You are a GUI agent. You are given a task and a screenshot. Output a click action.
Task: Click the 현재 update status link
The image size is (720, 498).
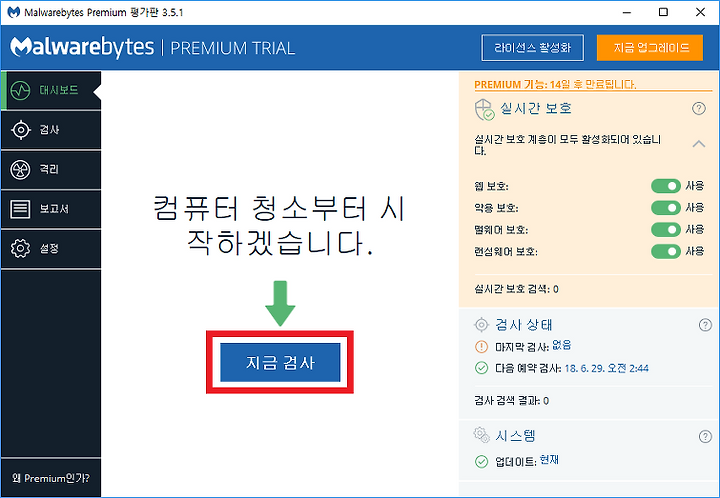pos(549,459)
